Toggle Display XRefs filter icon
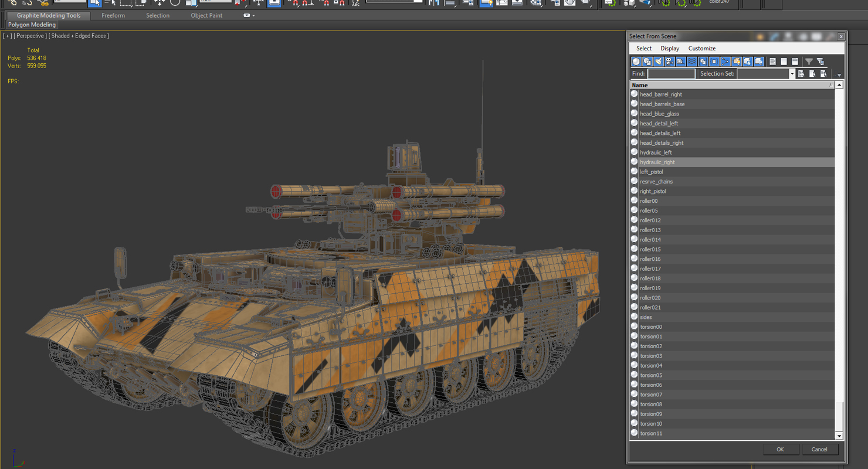Viewport: 868px width, 469px height. pos(714,62)
